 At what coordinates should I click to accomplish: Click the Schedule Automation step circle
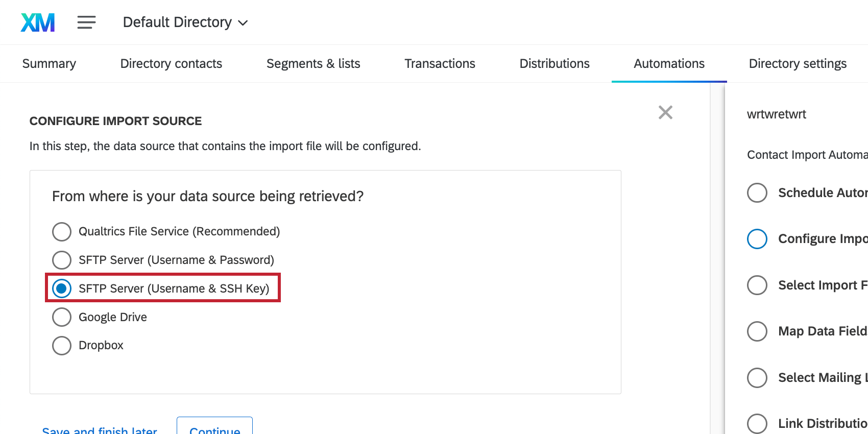click(x=757, y=193)
